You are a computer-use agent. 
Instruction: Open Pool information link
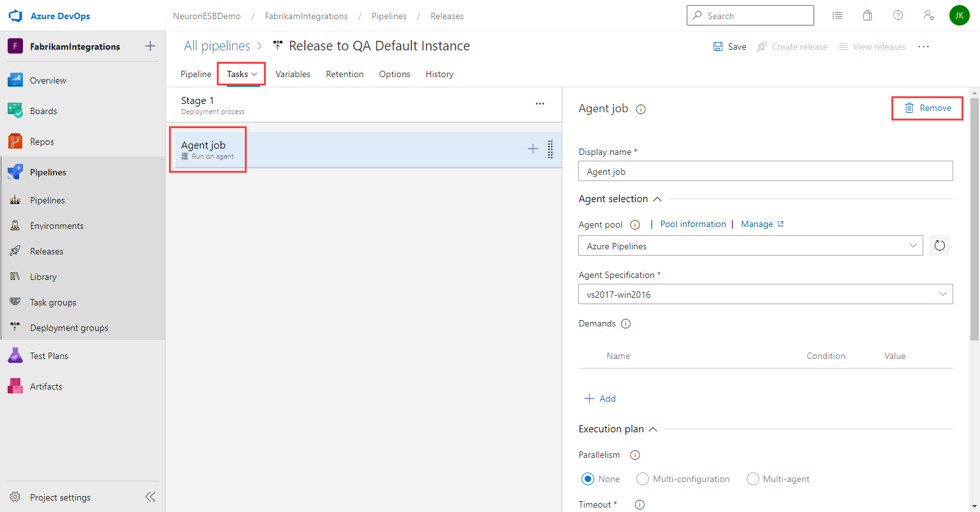693,224
